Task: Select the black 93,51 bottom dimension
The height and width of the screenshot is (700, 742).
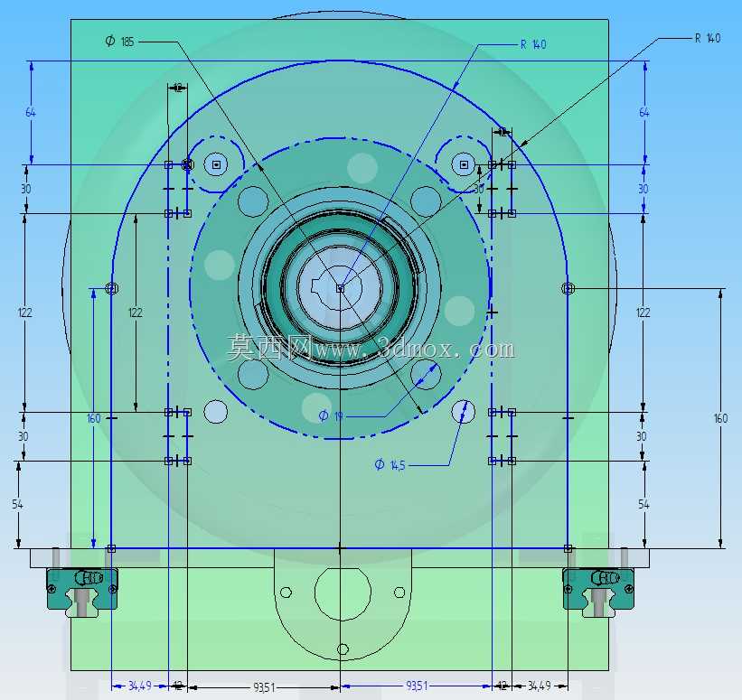Action: click(x=264, y=686)
